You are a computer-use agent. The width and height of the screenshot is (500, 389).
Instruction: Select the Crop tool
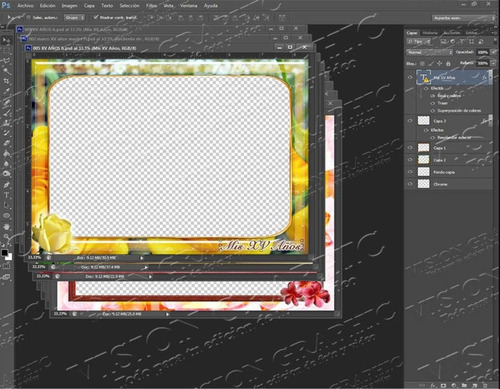click(x=6, y=81)
